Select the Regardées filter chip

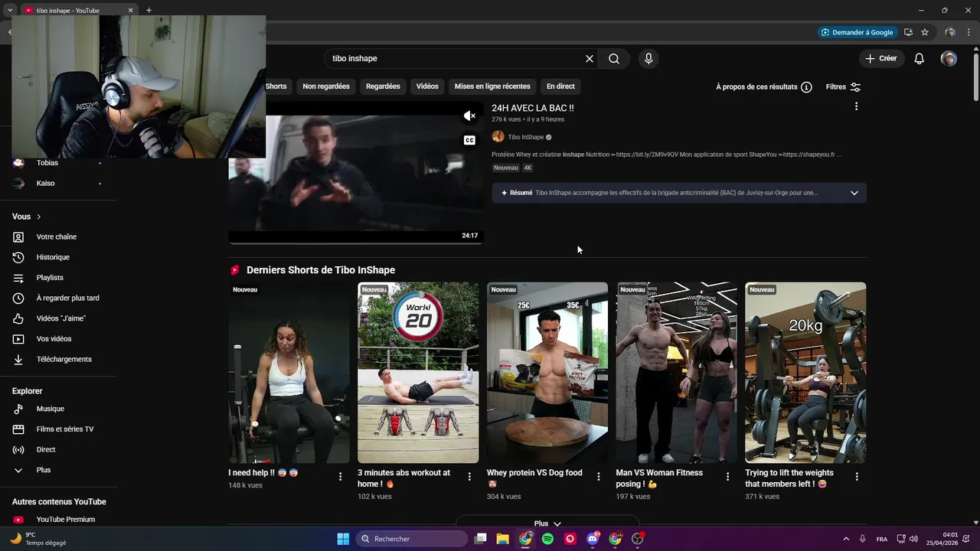point(383,86)
